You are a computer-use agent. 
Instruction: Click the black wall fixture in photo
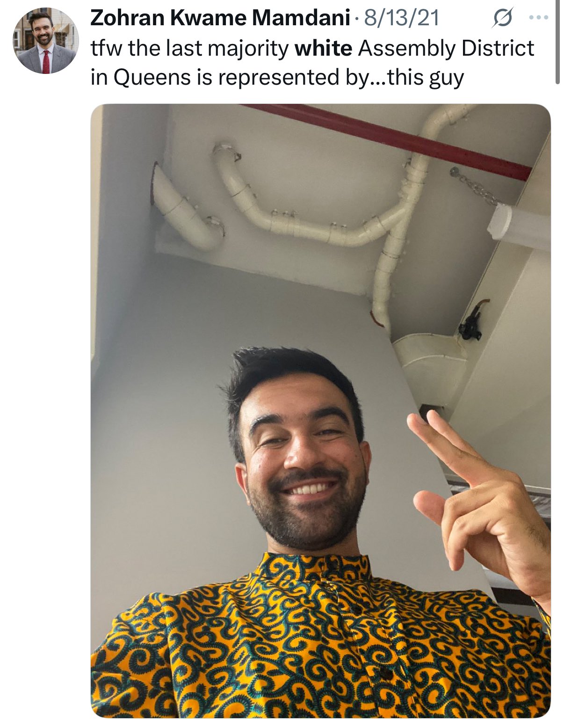[x=472, y=323]
